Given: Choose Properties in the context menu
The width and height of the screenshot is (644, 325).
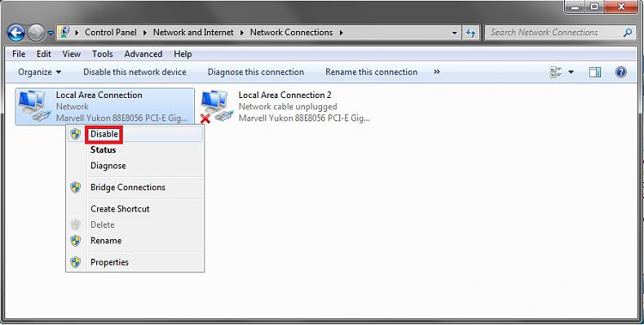Looking at the screenshot, I should tap(135, 262).
